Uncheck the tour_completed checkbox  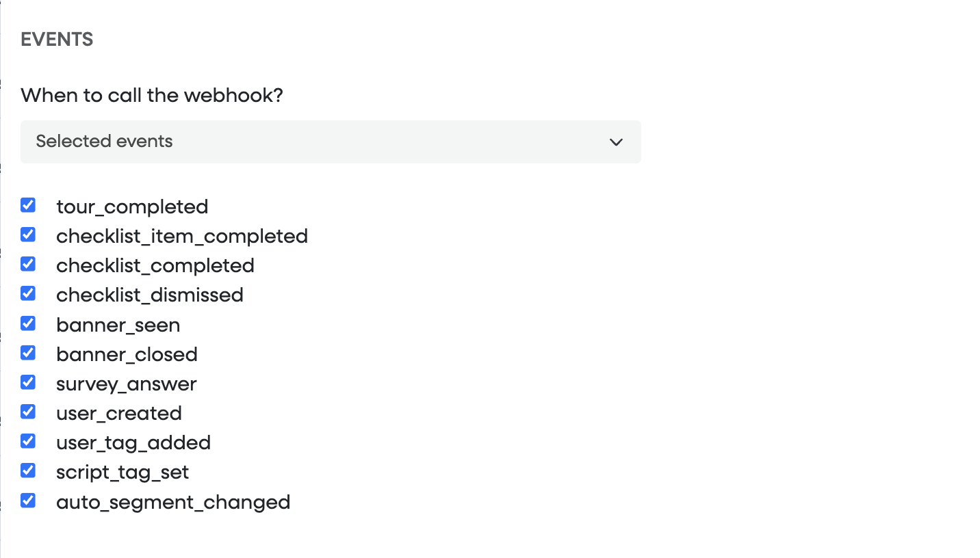pos(28,205)
